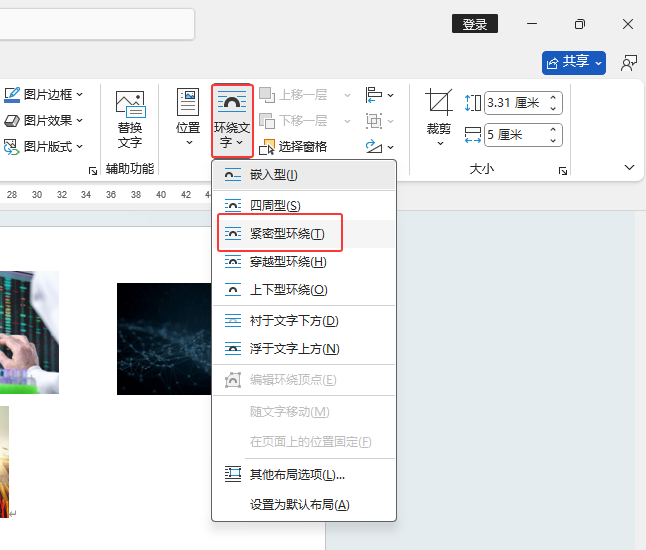Open More Layout Options 其他布局选项(L)...
The image size is (646, 550).
click(x=304, y=475)
